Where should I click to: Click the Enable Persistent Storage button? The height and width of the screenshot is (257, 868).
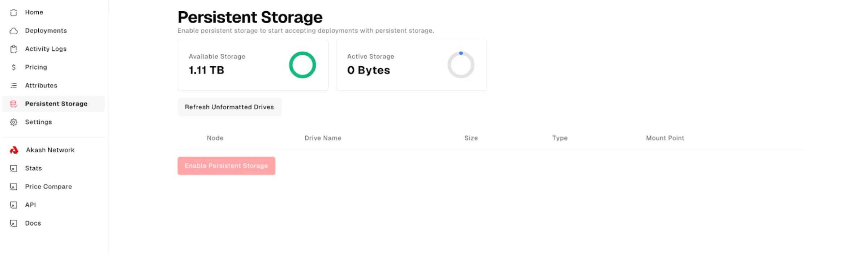226,166
